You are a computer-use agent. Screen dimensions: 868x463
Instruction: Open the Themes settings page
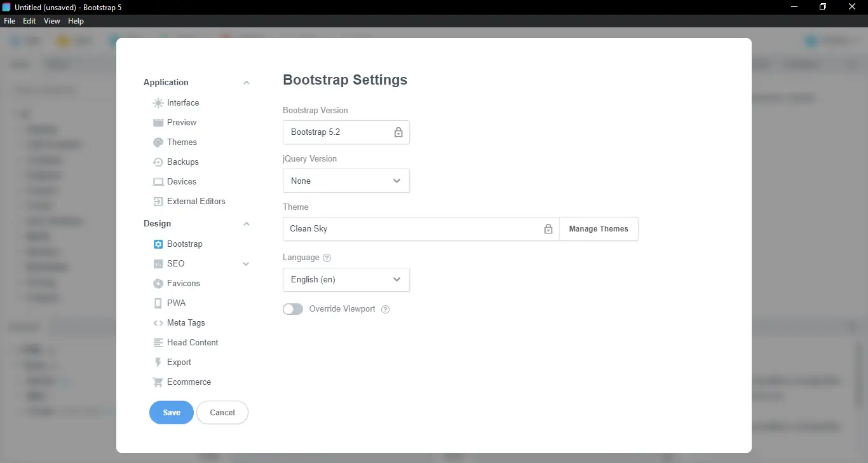pyautogui.click(x=182, y=142)
